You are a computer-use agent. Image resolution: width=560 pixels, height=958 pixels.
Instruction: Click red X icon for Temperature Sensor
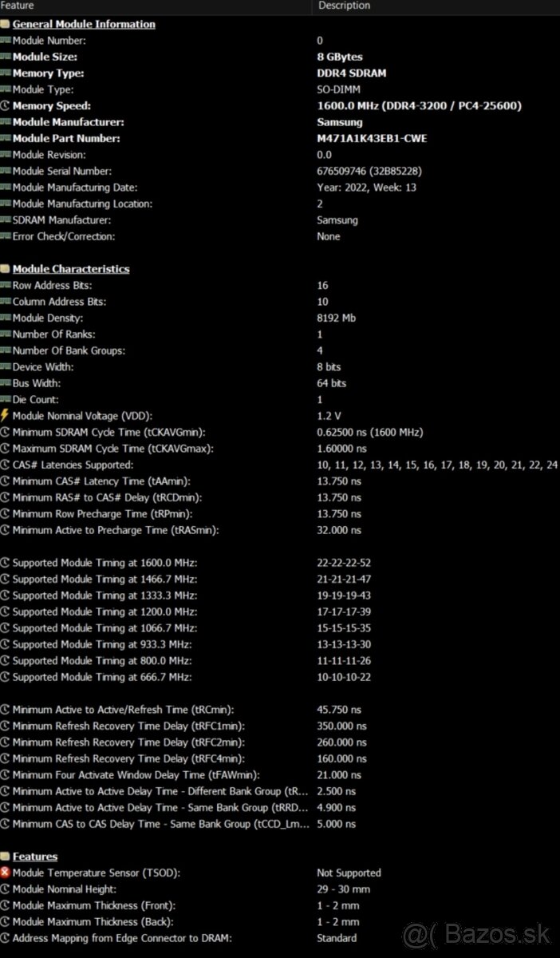(x=6, y=873)
